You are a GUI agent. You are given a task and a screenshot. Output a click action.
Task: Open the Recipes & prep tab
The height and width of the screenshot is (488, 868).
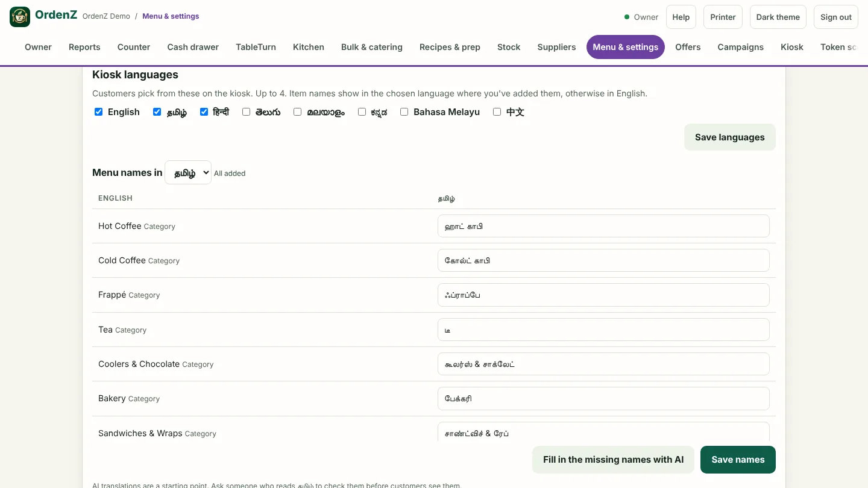point(450,47)
